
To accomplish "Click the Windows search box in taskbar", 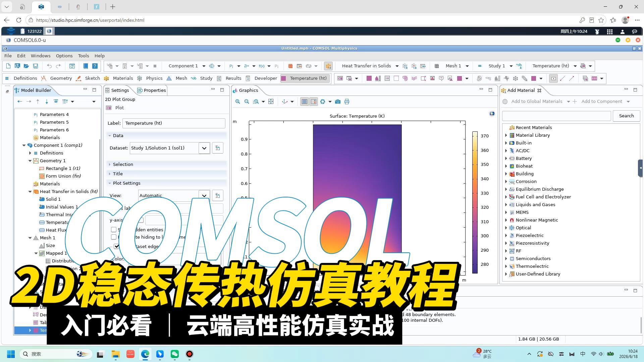I will pos(56,354).
